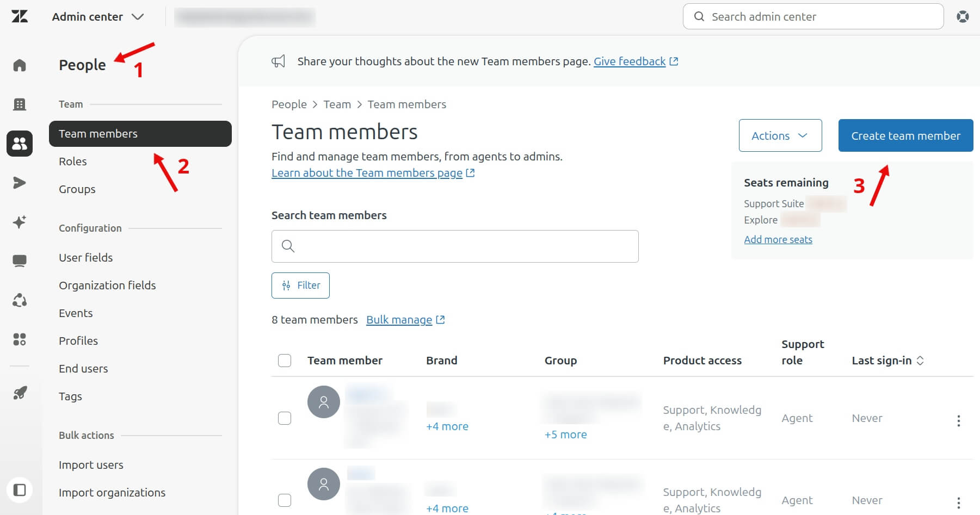Open the Account building icon in sidebar
This screenshot has width=980, height=515.
point(20,104)
